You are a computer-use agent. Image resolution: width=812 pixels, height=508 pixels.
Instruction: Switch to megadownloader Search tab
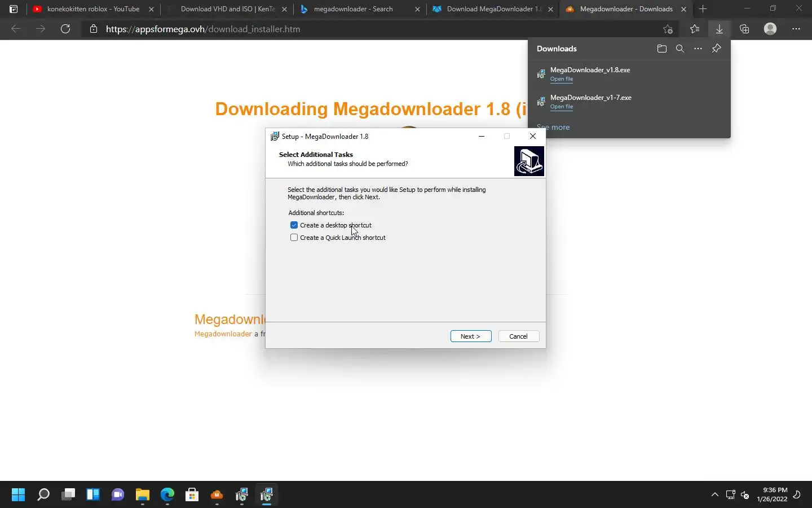coord(360,9)
